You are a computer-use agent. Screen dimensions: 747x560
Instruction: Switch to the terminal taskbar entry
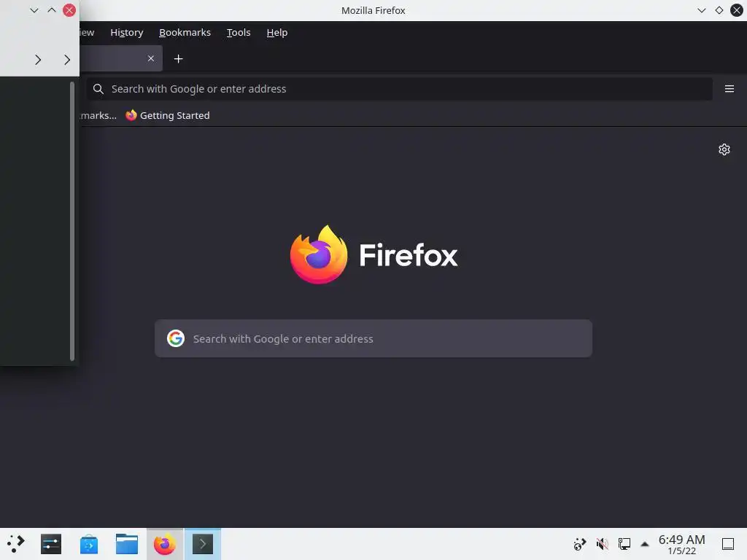203,544
